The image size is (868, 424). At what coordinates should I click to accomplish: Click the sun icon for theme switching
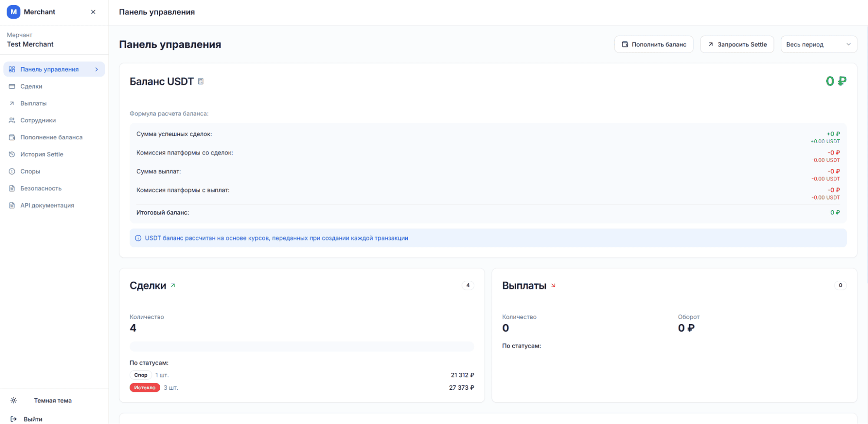pos(13,401)
